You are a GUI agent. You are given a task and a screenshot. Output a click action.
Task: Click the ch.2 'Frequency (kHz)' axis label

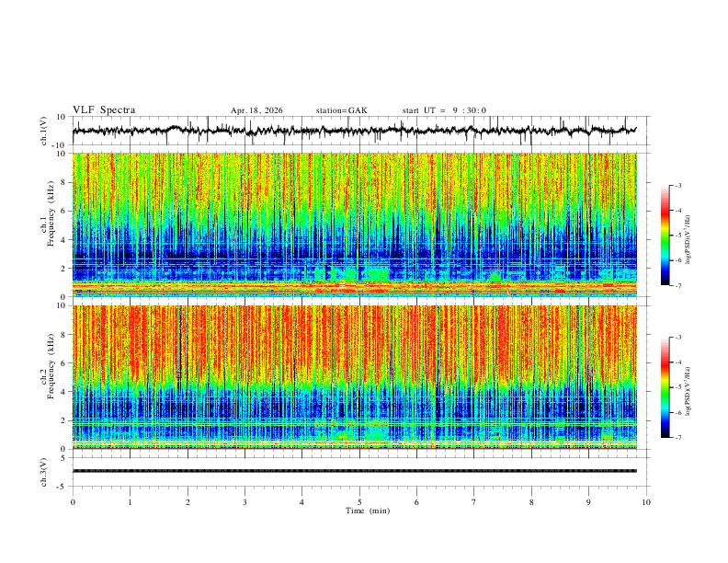[x=51, y=366]
